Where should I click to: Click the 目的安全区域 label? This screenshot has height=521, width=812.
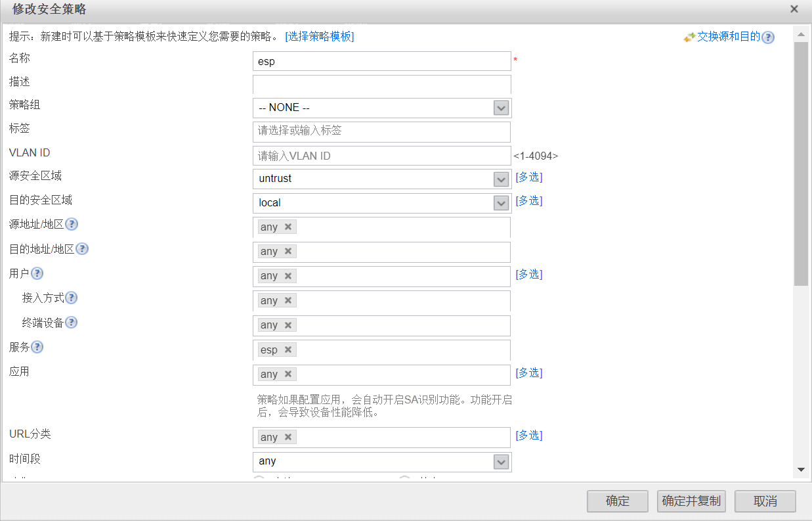41,200
